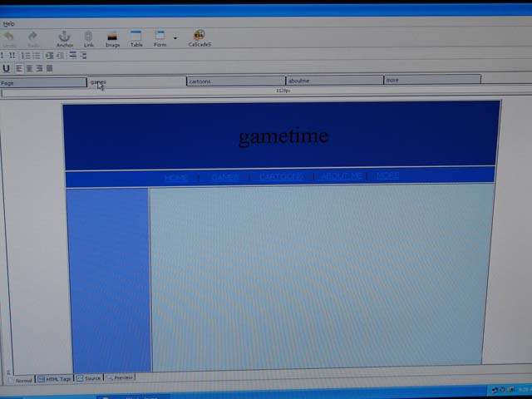Click the Undo arrow icon
This screenshot has width=532, height=399.
coord(9,37)
